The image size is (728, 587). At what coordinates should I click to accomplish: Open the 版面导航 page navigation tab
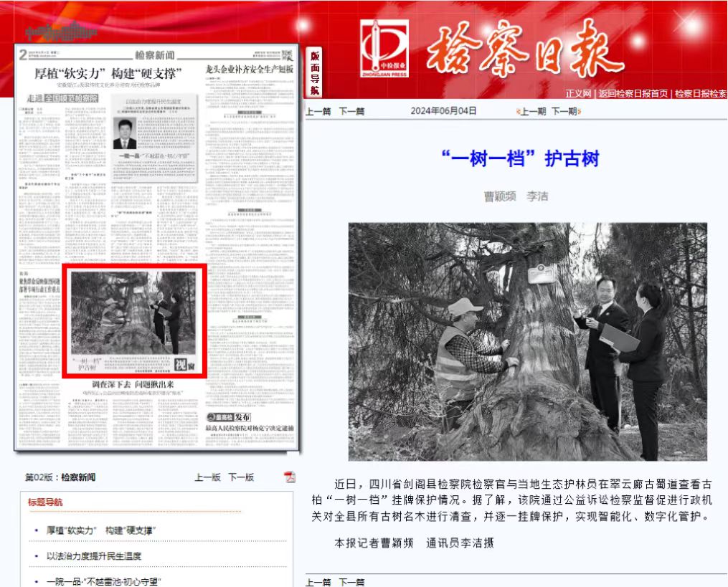pos(315,73)
